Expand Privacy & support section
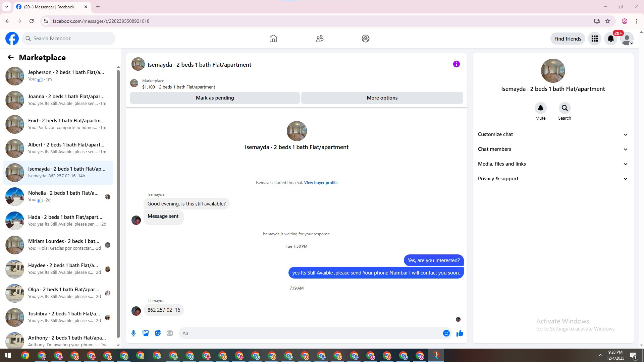 (552, 179)
